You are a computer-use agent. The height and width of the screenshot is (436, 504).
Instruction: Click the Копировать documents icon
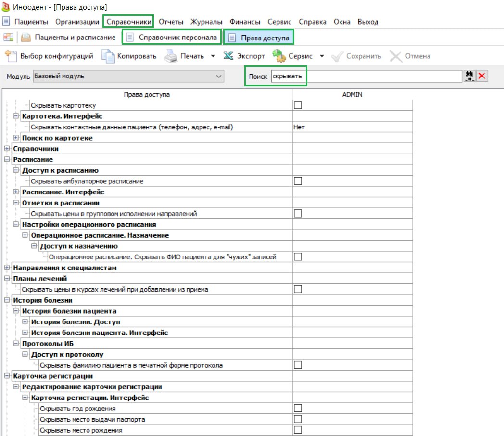(108, 56)
